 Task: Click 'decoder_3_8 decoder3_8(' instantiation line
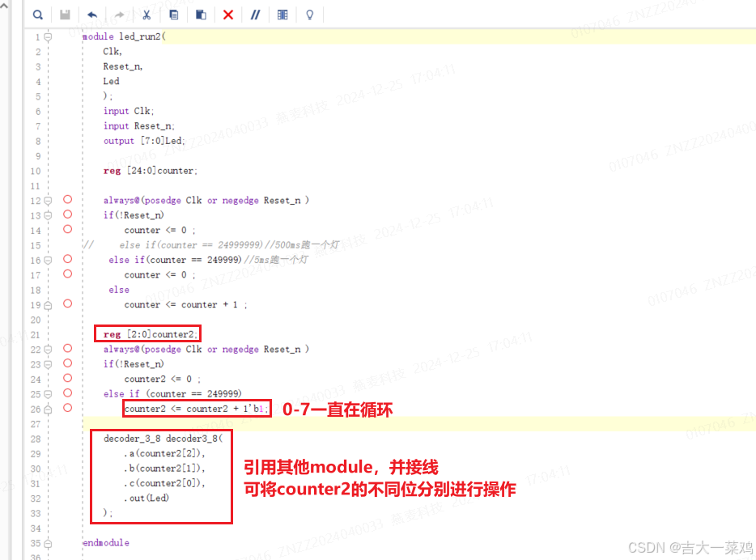[163, 439]
